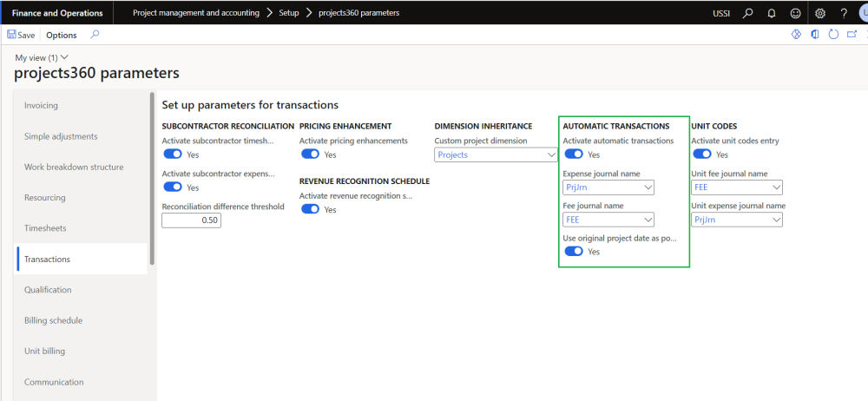Open the help question mark

(x=843, y=13)
